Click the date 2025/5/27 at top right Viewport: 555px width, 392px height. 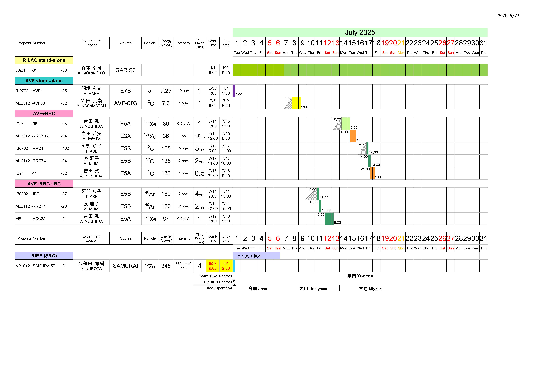coord(508,16)
